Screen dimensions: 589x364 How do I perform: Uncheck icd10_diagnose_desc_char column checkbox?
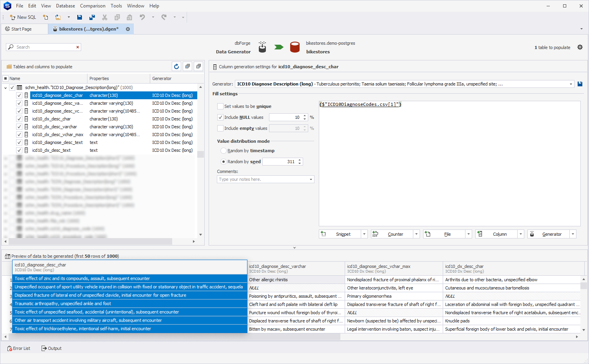[x=19, y=95]
